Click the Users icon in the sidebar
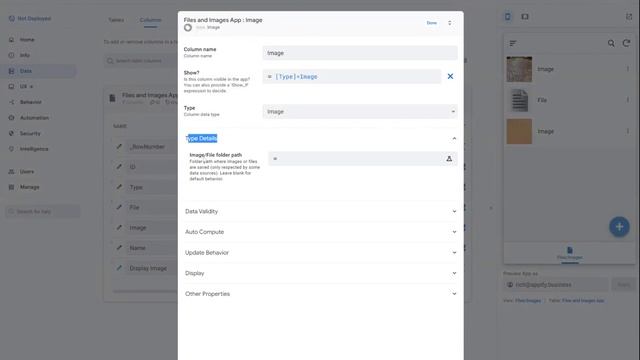640x360 pixels. pyautogui.click(x=11, y=172)
